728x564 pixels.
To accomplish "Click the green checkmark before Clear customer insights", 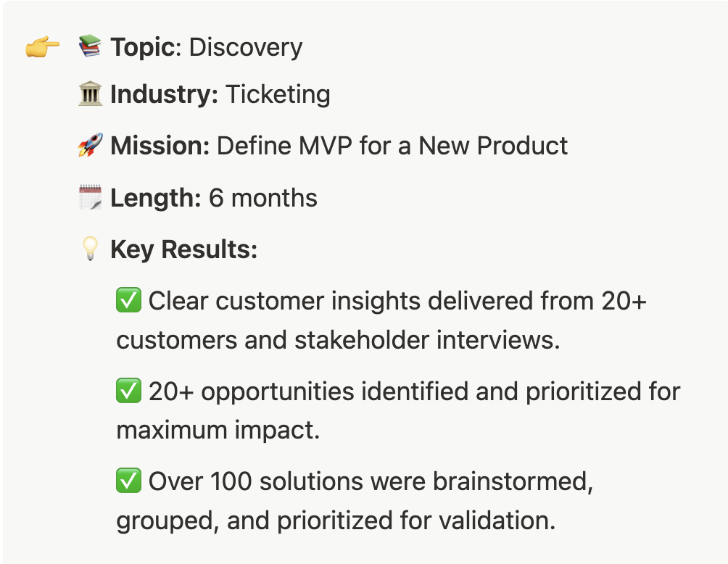I will (x=128, y=300).
